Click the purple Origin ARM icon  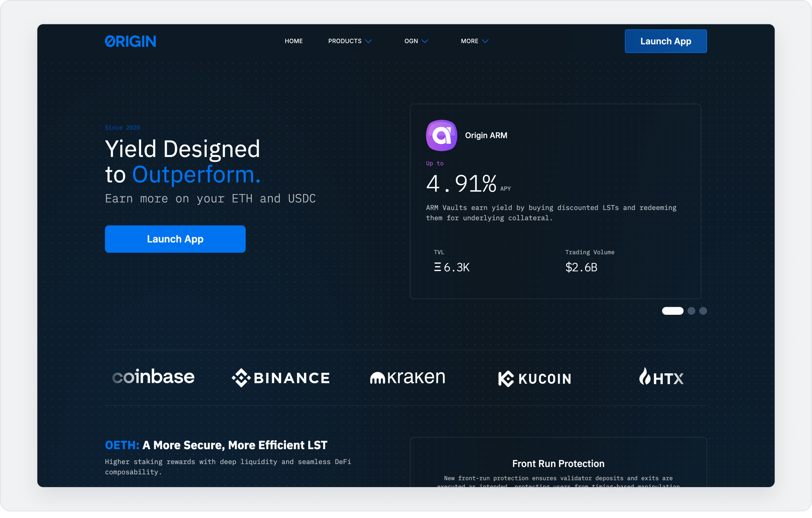pyautogui.click(x=441, y=135)
